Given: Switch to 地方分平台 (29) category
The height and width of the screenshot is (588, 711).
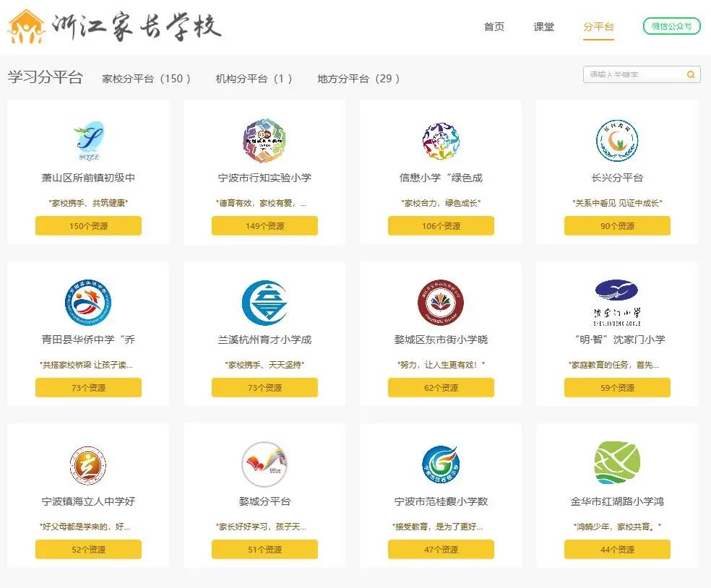Looking at the screenshot, I should (358, 79).
